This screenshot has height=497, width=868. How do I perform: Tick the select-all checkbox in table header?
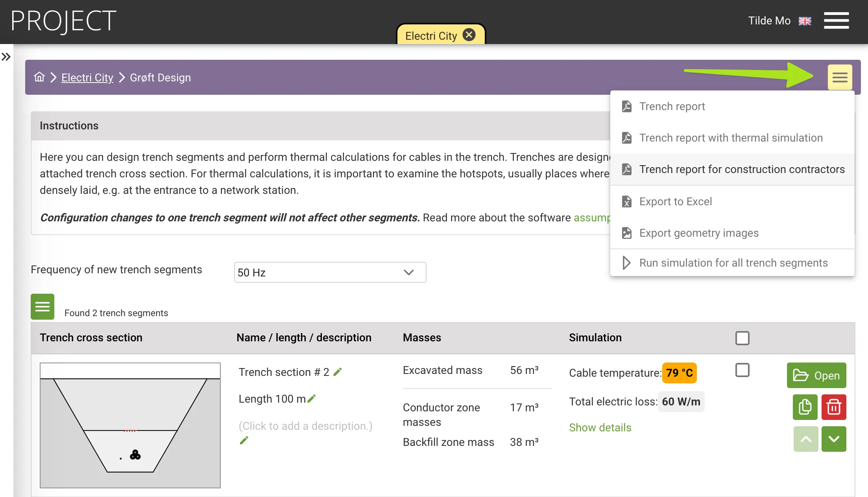tap(742, 338)
